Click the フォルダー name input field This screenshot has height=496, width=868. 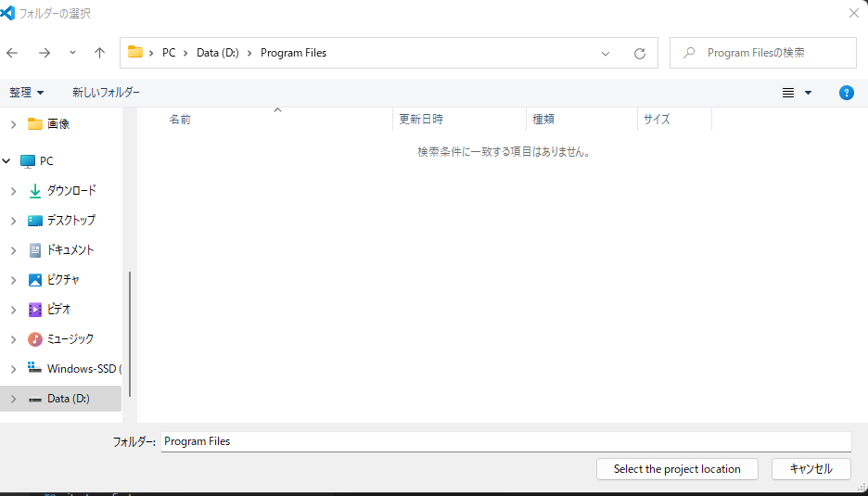505,441
